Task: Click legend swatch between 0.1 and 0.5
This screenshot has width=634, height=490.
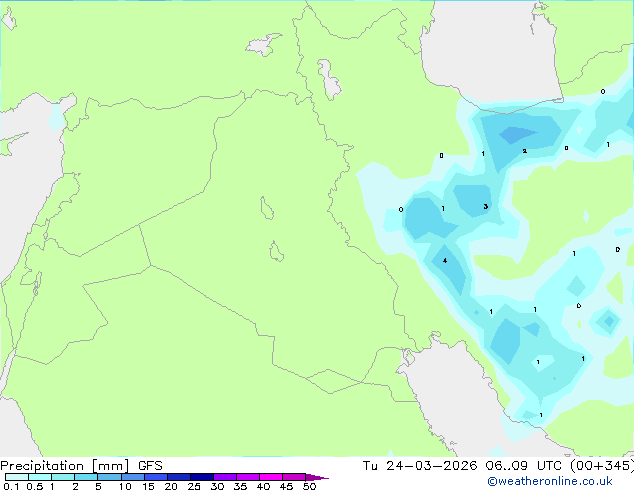Action: pyautogui.click(x=17, y=477)
